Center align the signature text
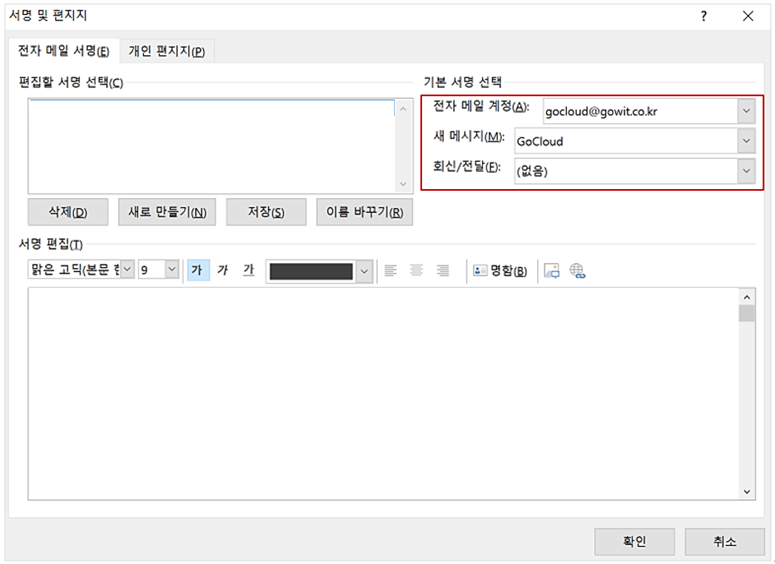 tap(416, 271)
